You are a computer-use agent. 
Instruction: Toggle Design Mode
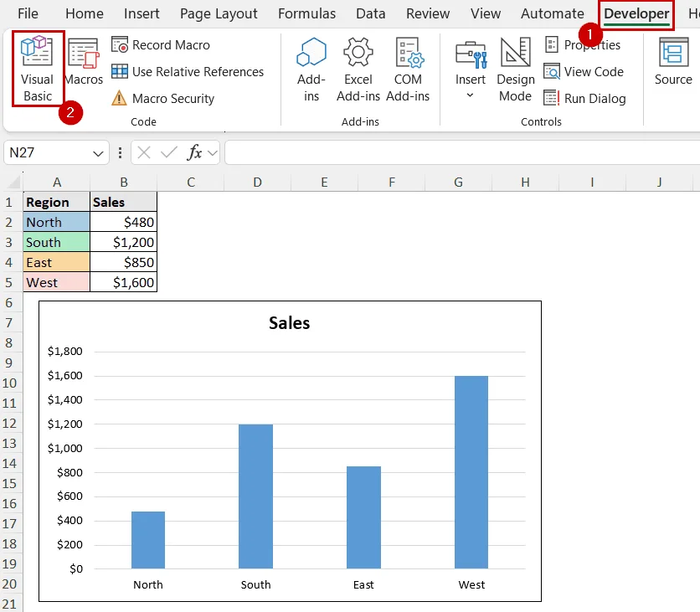515,69
